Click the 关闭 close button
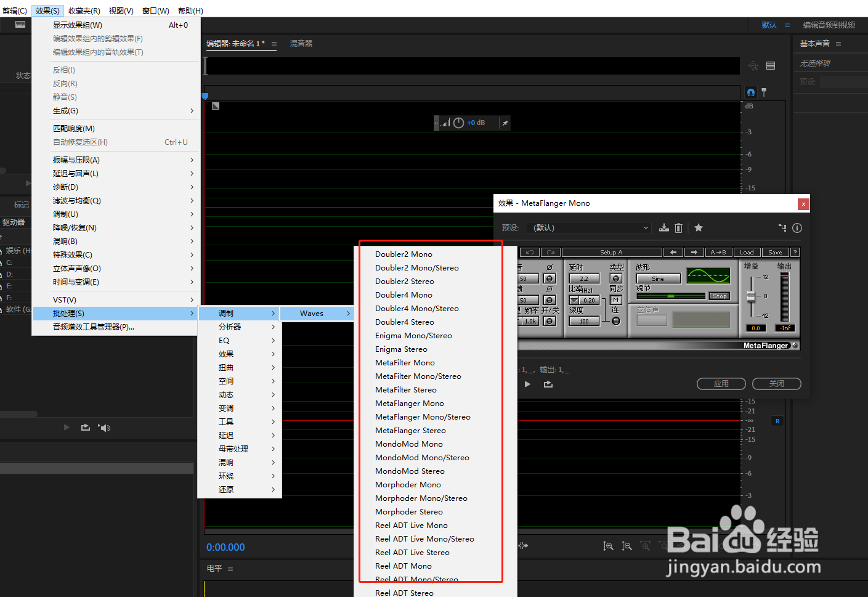This screenshot has height=597, width=868. click(x=777, y=384)
